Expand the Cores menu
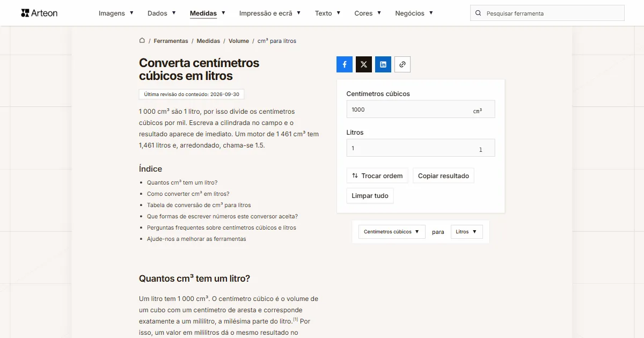Screen dimensions: 644x338 click(x=368, y=13)
